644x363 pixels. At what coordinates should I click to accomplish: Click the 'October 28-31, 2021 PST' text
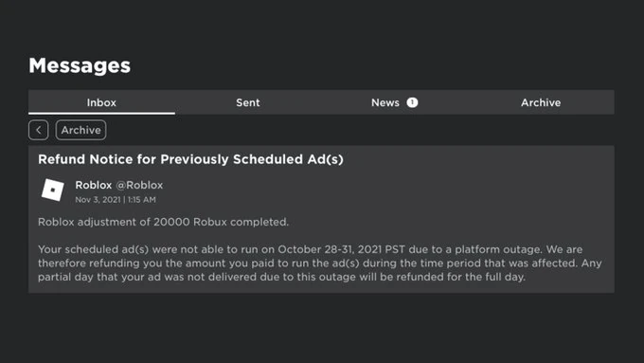342,249
